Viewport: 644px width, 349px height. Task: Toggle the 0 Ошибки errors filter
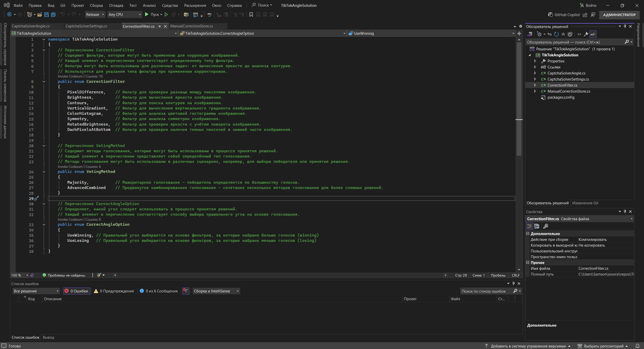[x=77, y=291]
